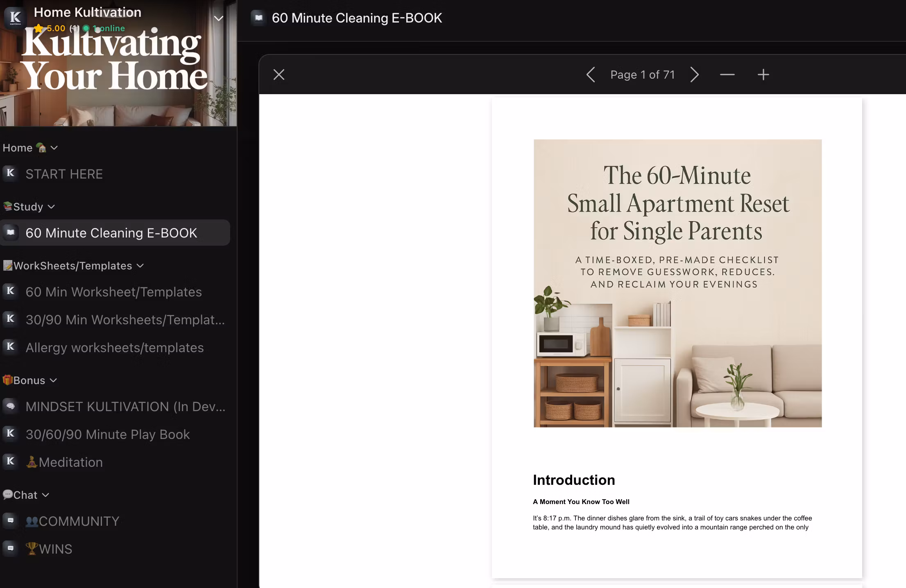Close the PDF viewer with the X icon
The image size is (906, 588).
279,75
